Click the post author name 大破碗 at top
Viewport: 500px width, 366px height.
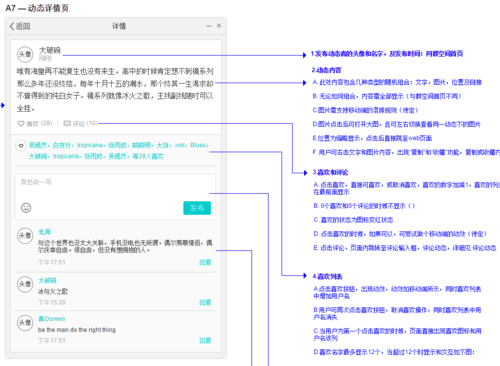pos(50,50)
